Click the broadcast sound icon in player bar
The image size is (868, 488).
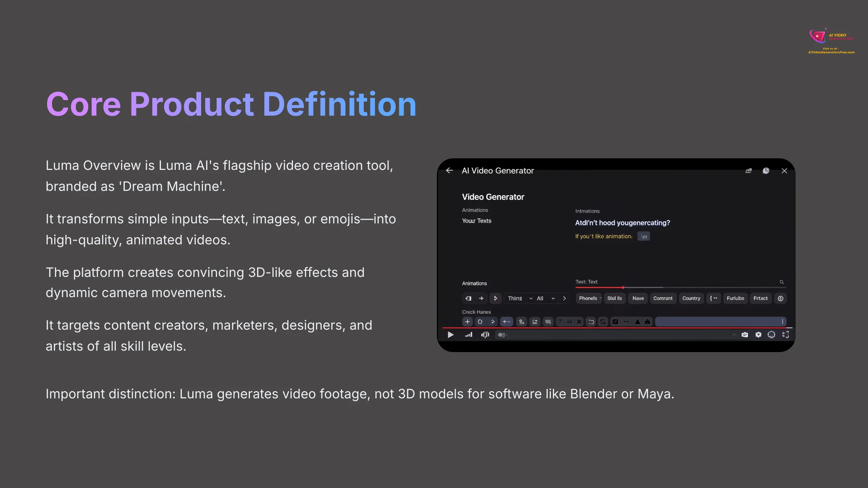tap(502, 335)
